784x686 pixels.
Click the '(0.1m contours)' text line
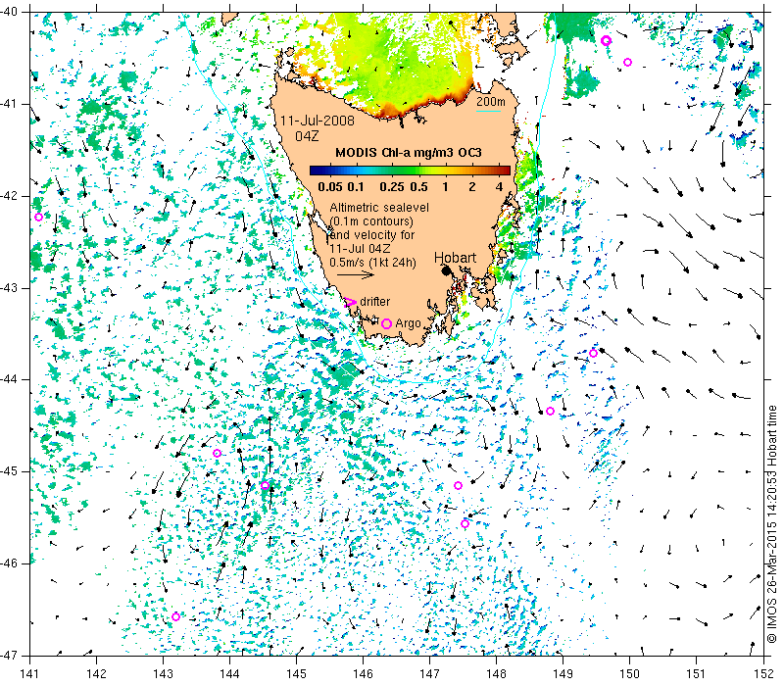point(371,221)
